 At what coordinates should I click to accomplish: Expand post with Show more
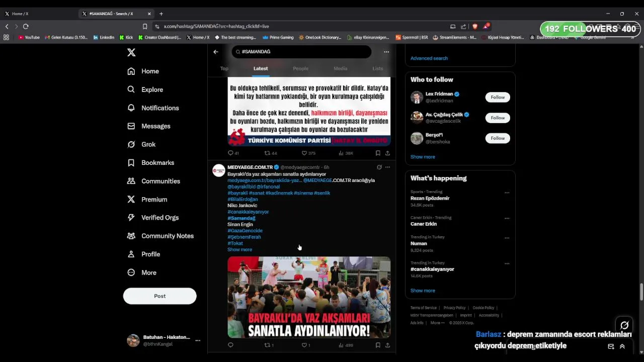click(239, 249)
